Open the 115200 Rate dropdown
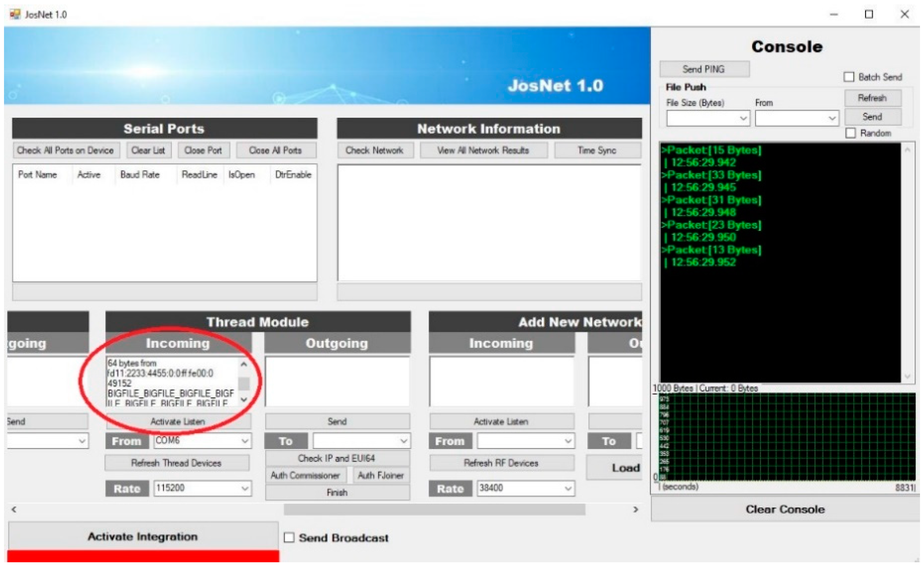 coord(244,488)
